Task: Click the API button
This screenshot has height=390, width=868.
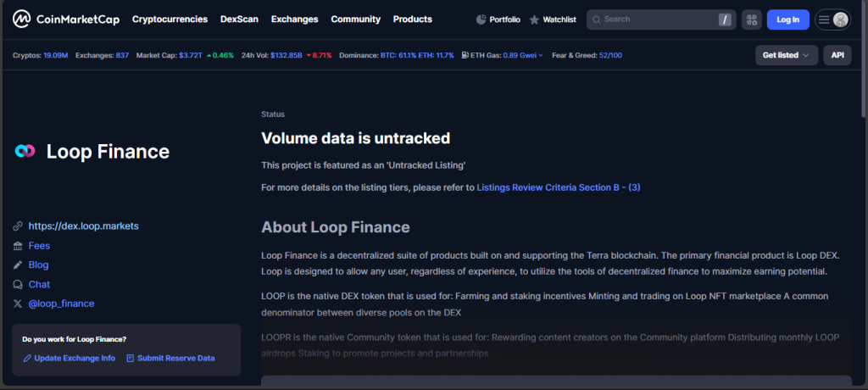Action: tap(837, 55)
